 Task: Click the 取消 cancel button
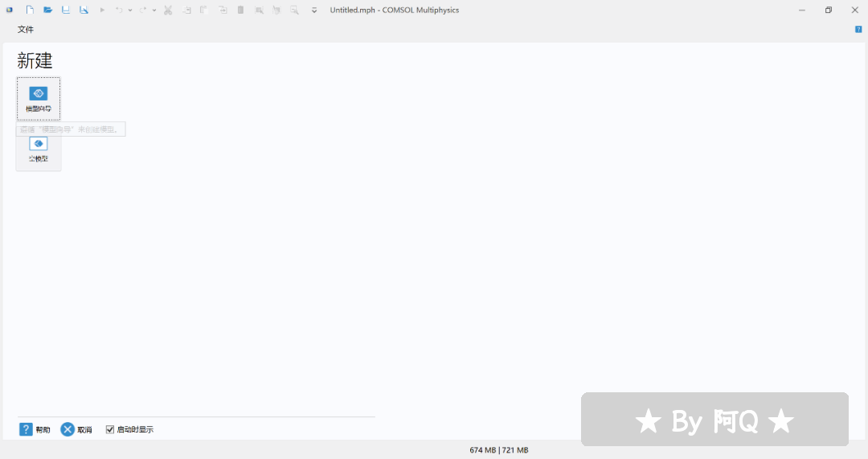click(76, 429)
